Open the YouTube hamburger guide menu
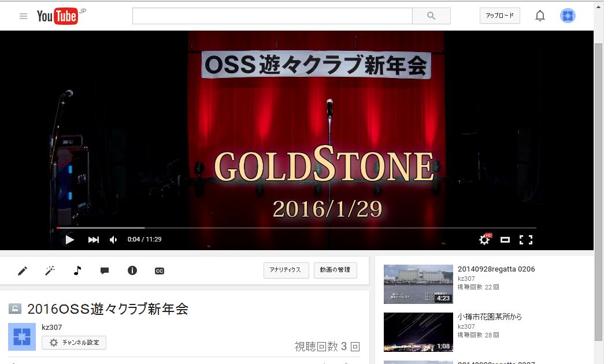 pos(23,16)
